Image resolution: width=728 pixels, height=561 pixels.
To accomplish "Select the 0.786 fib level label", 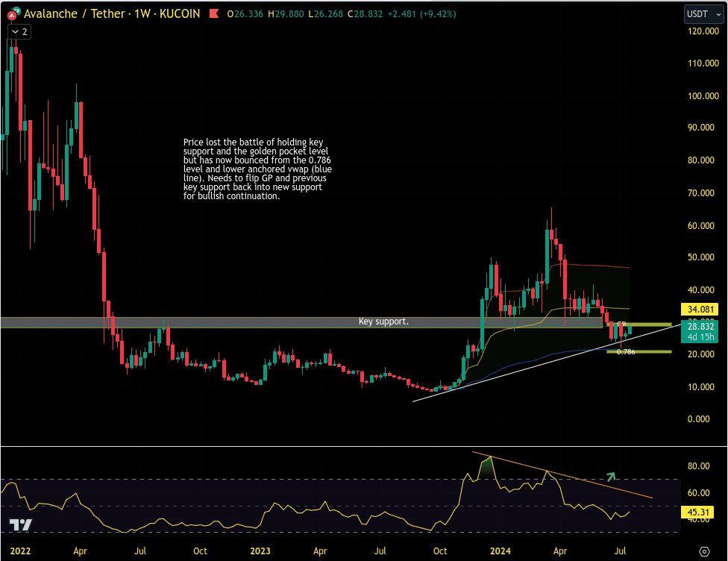I will (626, 352).
